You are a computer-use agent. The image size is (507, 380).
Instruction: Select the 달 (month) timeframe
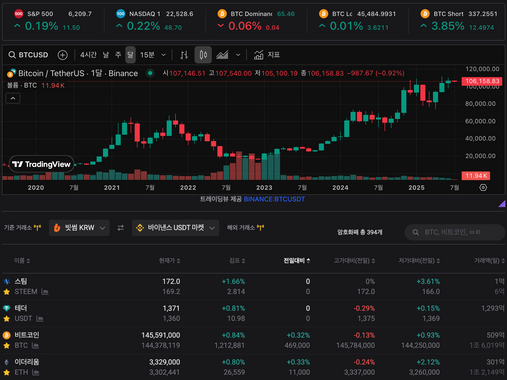pyautogui.click(x=130, y=55)
